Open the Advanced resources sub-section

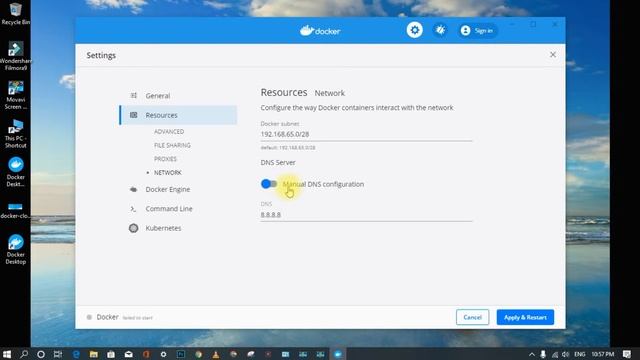point(169,131)
